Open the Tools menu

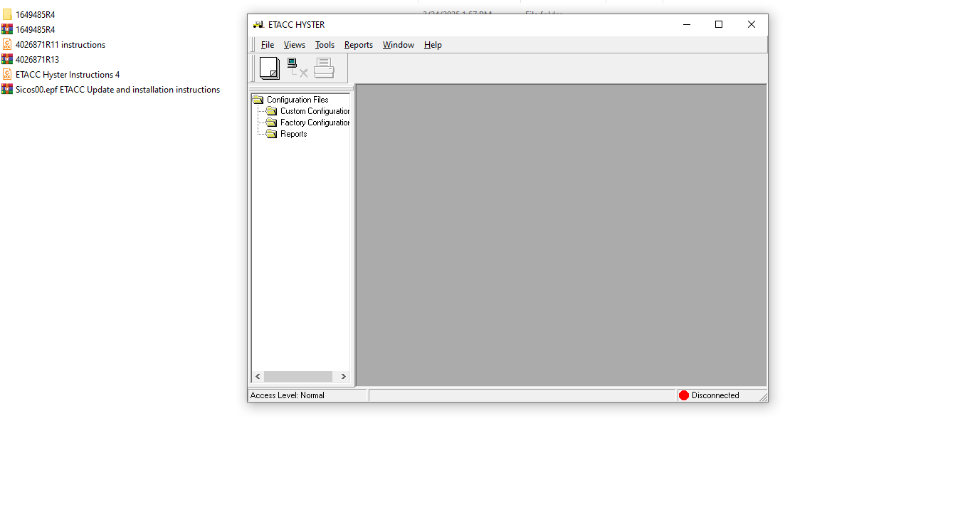(x=325, y=45)
